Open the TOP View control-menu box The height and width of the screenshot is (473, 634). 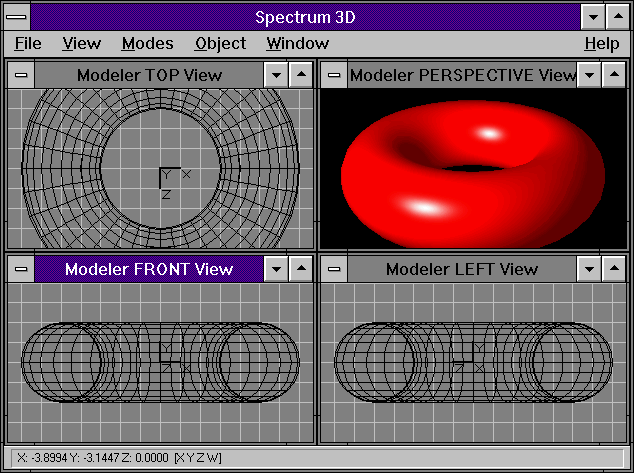point(21,75)
